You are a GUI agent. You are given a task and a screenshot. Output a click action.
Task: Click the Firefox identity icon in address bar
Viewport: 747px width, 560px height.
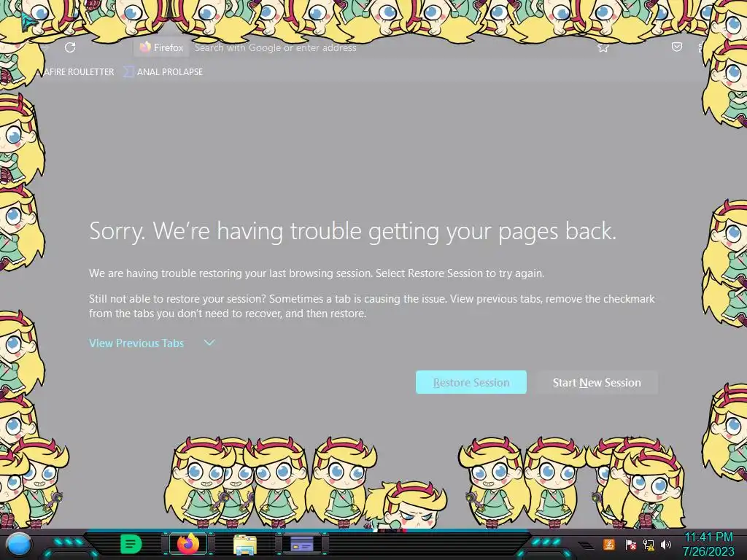(162, 47)
